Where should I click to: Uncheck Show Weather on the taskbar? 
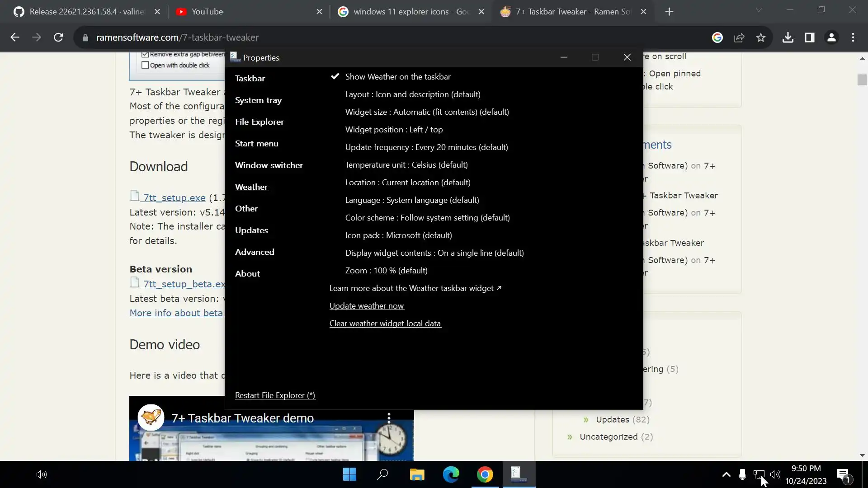397,77
